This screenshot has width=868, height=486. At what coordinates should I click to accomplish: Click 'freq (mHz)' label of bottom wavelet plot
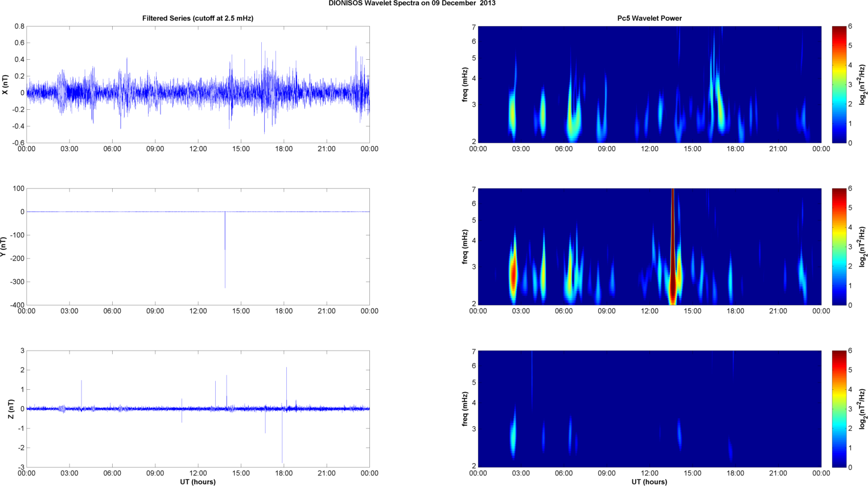tap(465, 409)
